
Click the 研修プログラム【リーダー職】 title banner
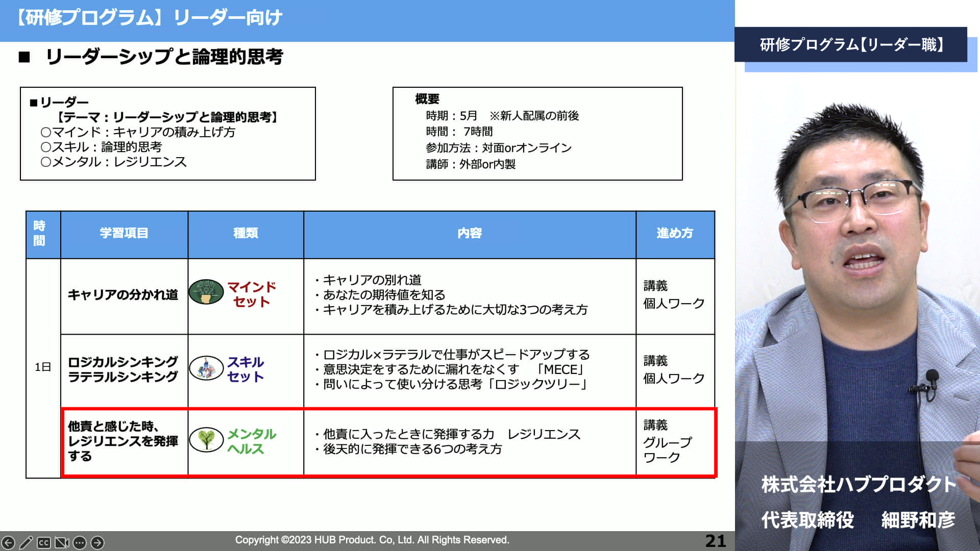(851, 45)
